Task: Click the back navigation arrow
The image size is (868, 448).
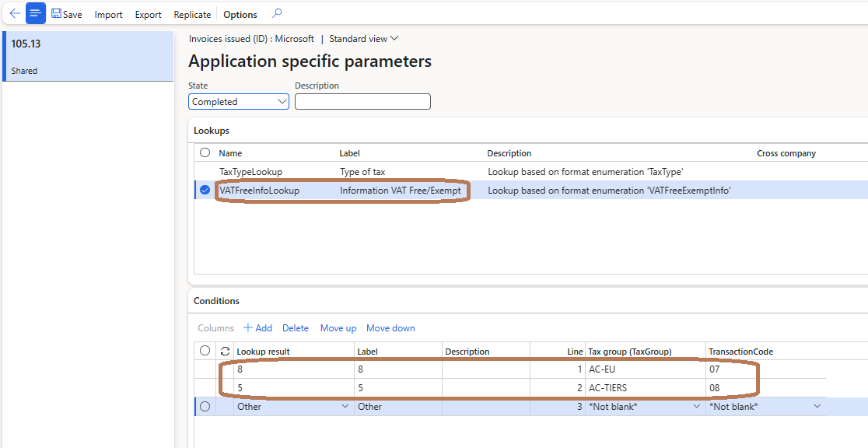Action: pos(14,12)
